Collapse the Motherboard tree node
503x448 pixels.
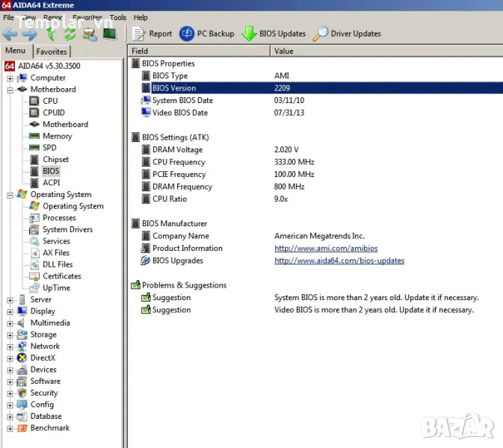pos(10,90)
